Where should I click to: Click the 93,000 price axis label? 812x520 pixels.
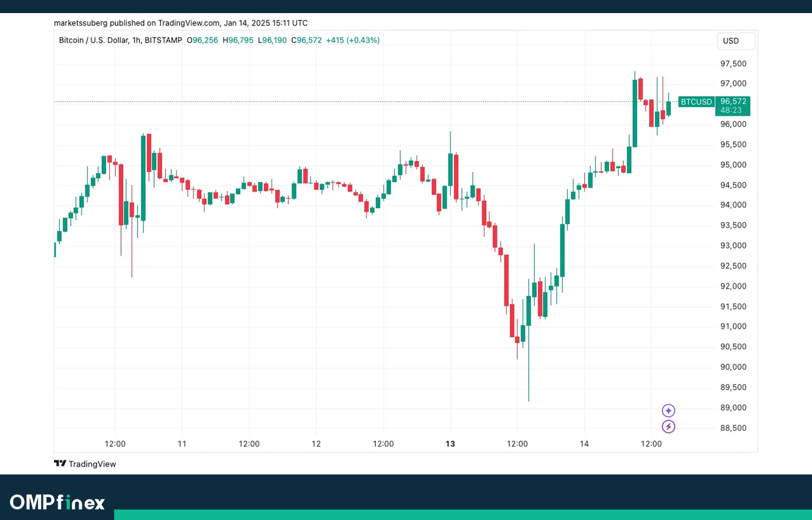[733, 246]
